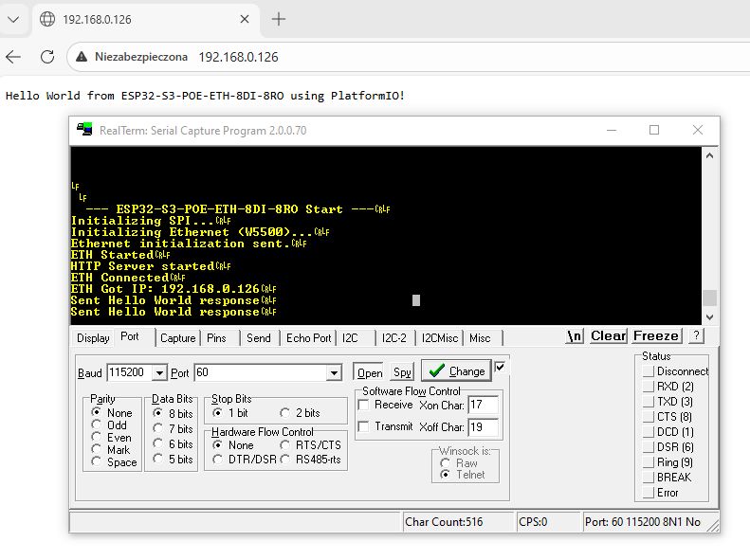Open a new browser tab
Screen dimensions: 750x560
coord(279,19)
